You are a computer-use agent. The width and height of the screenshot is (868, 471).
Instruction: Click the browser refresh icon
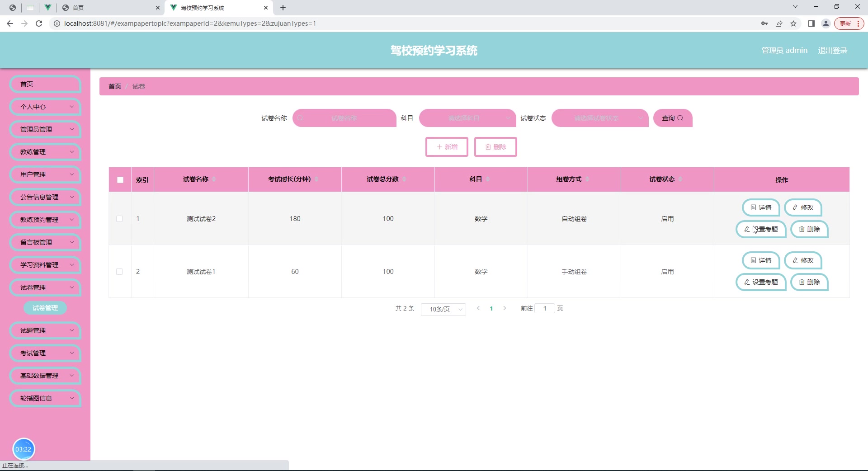(x=39, y=24)
